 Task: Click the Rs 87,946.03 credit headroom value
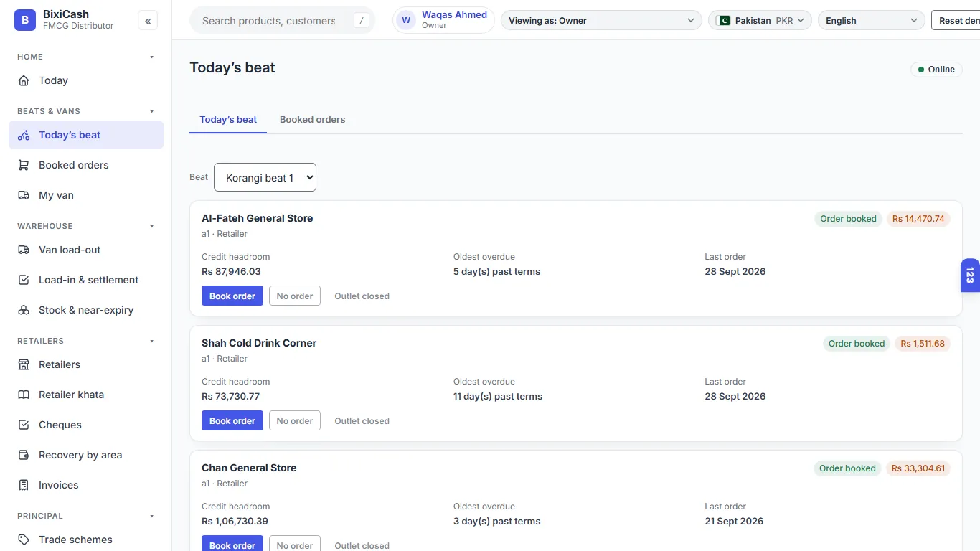[231, 272]
